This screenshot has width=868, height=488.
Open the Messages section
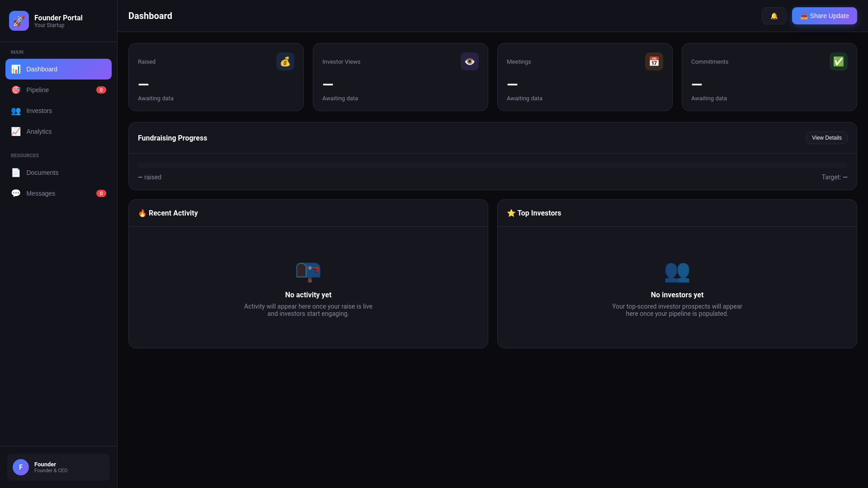click(x=58, y=193)
